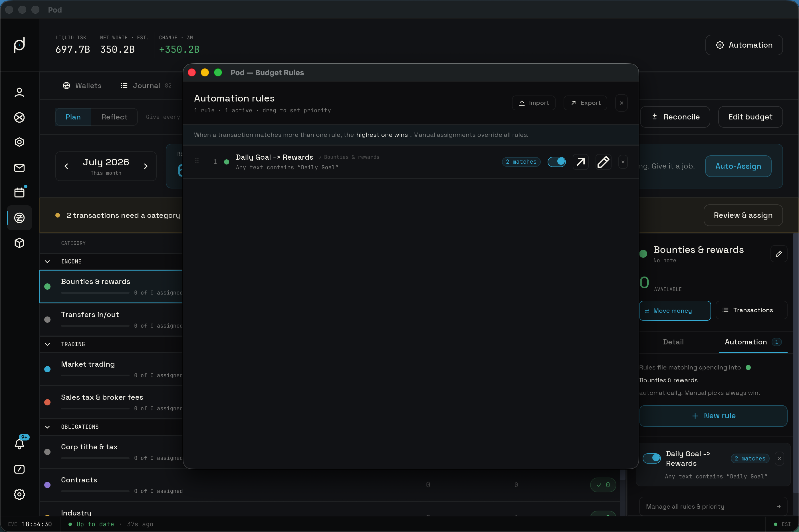Click the Pod logo in the sidebar
This screenshot has height=532, width=799.
point(19,45)
